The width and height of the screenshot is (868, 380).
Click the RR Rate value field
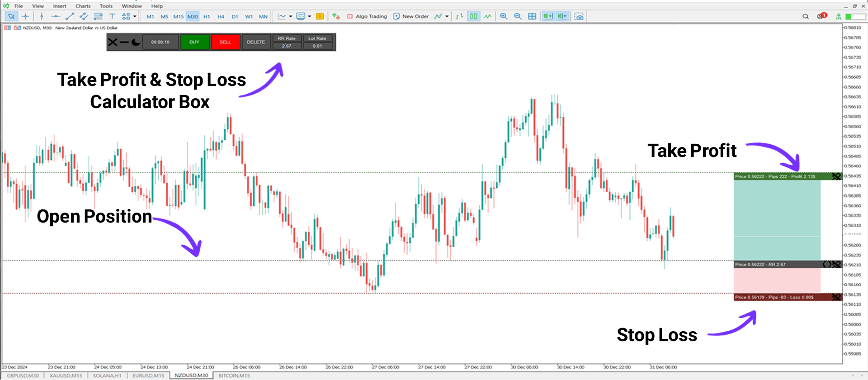(287, 46)
